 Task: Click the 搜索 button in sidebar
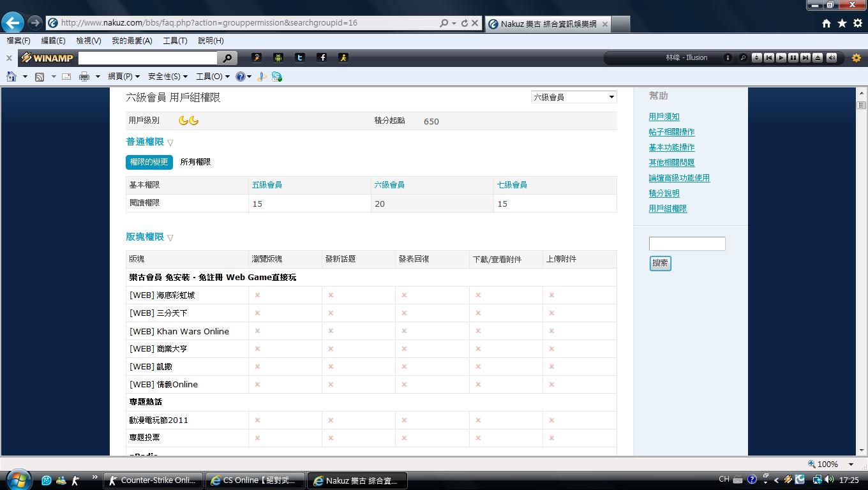coord(660,263)
